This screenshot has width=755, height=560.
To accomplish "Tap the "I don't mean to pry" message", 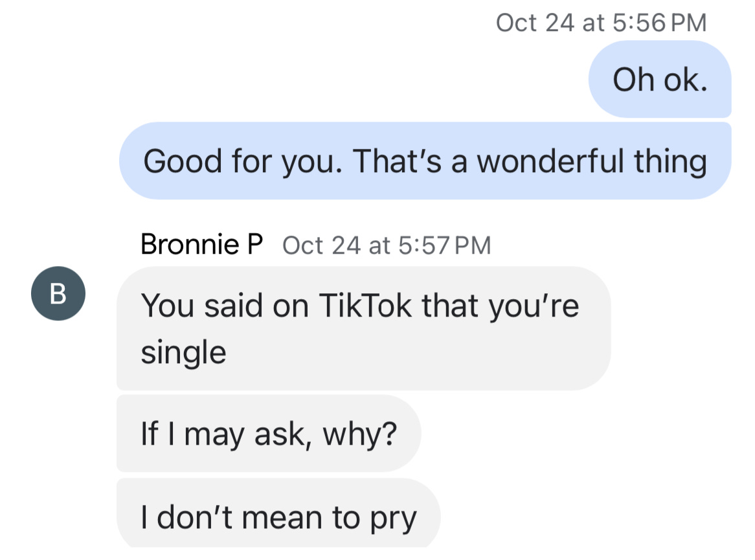I will point(278,513).
